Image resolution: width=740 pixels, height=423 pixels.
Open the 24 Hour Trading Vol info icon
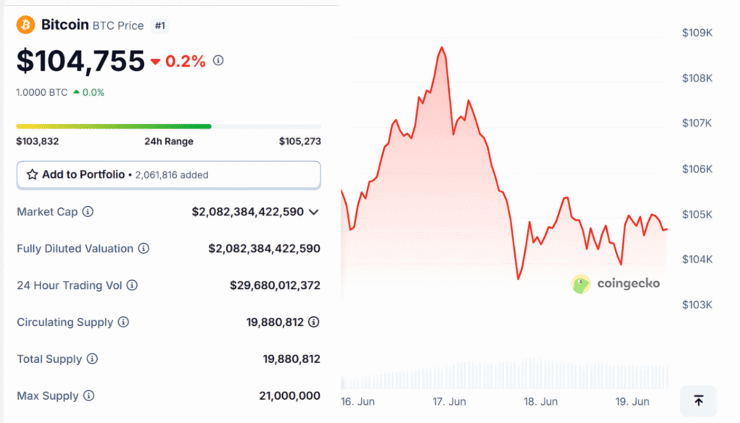tap(132, 285)
